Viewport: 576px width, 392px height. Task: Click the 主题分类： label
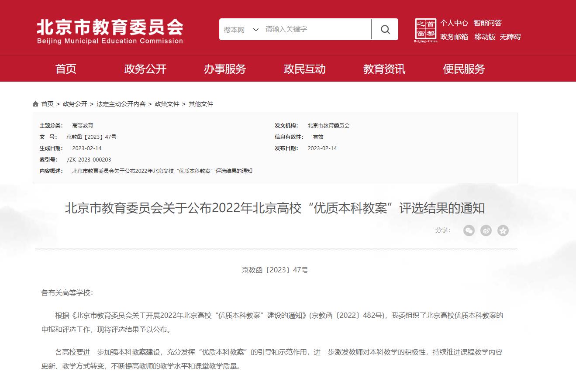[51, 126]
